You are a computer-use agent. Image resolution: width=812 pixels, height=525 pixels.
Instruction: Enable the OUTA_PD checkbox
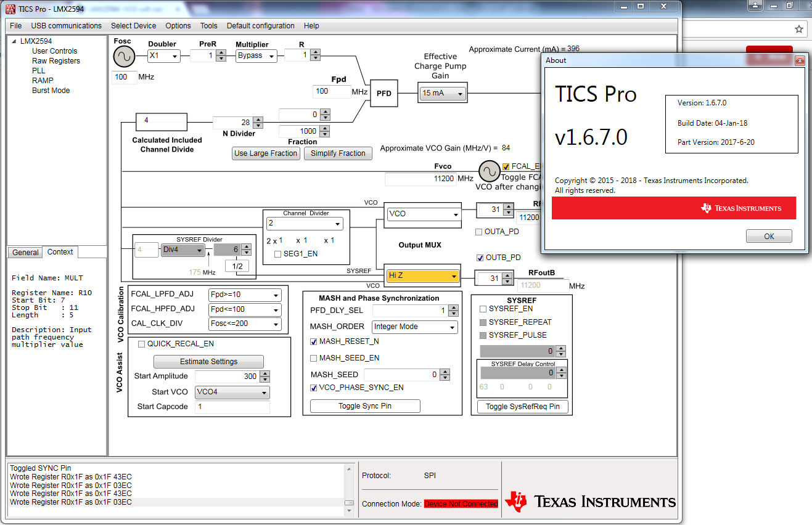[479, 232]
